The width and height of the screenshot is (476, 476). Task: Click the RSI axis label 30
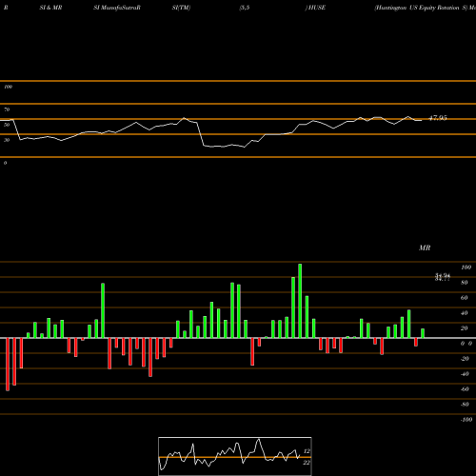pos(7,140)
